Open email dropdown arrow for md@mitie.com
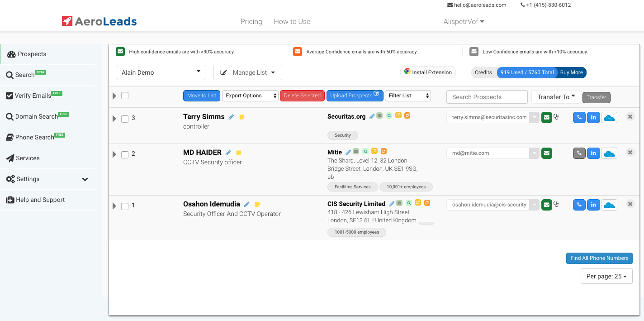Viewport: 644px width, 321px height. tap(535, 153)
